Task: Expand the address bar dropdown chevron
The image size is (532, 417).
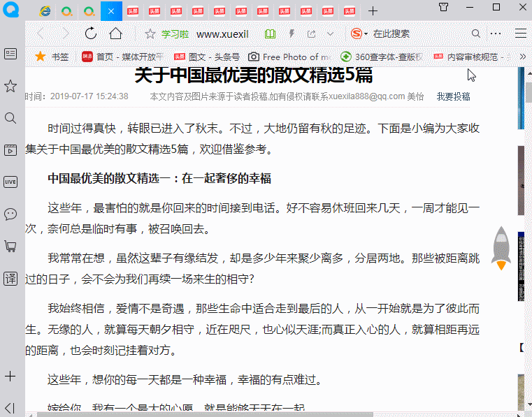Action: 330,34
